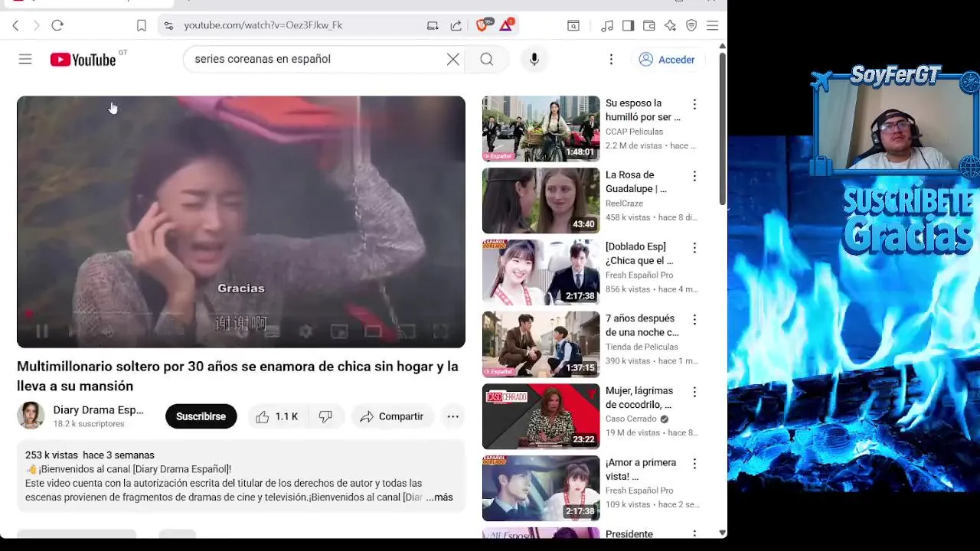
Task: Pause the video with the pause button
Action: [x=42, y=331]
